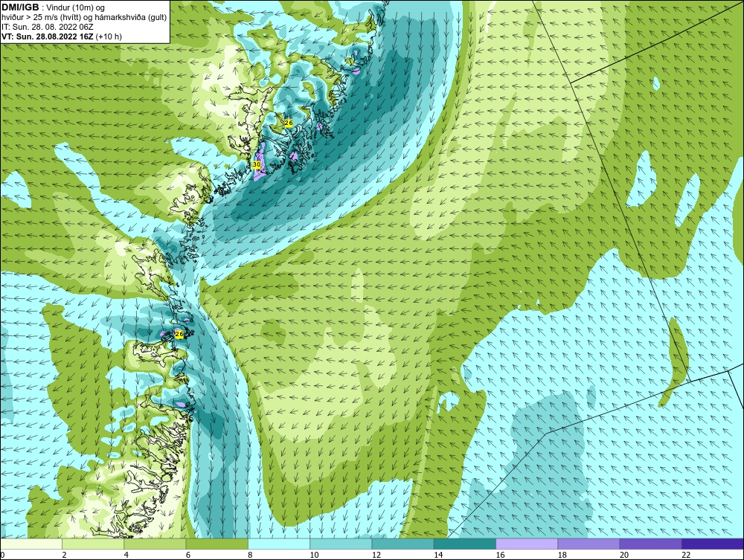
Task: Click the legend scale value 22
Action: click(686, 556)
